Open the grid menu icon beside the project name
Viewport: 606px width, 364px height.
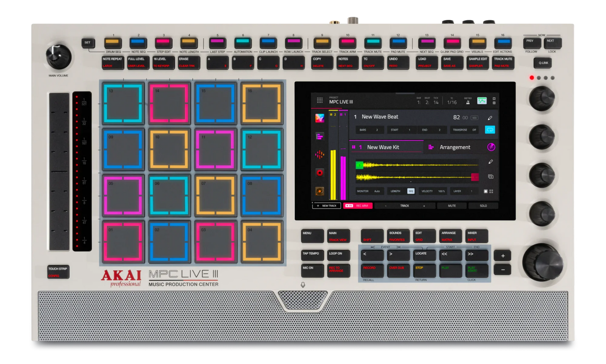coord(320,100)
